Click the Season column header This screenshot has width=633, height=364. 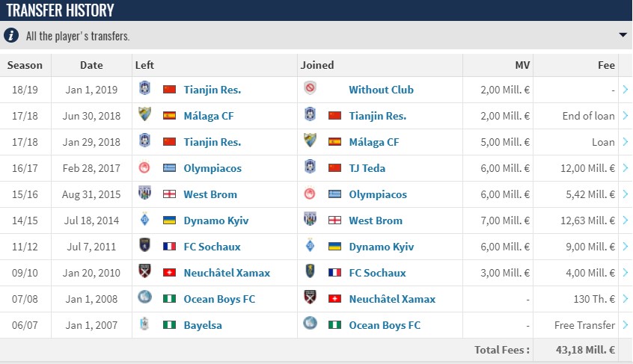[25, 65]
